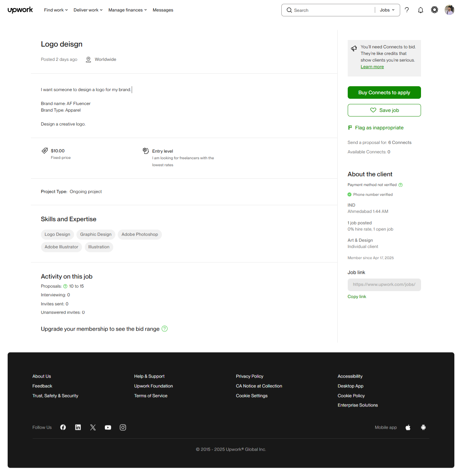Save this job with the heart button

coord(384,110)
